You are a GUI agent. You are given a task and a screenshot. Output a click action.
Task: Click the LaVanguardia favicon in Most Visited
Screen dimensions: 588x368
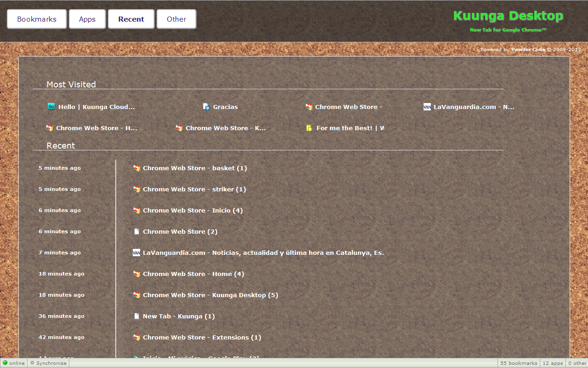click(427, 107)
